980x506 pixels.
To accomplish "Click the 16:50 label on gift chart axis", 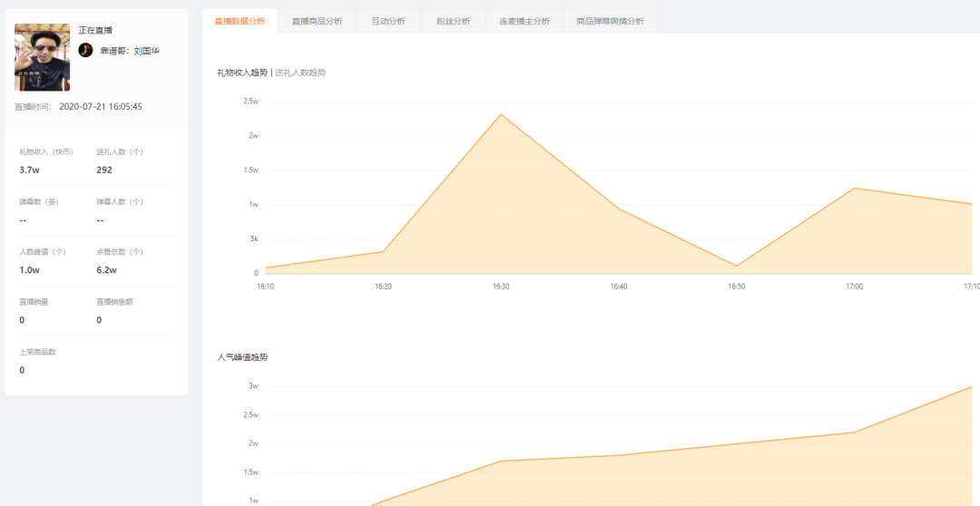I will (x=736, y=287).
